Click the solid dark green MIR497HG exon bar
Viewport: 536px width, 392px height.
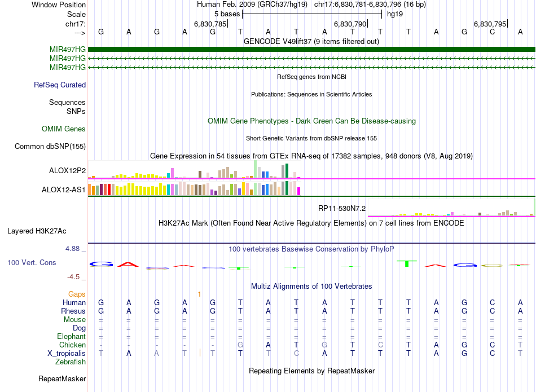pos(311,49)
